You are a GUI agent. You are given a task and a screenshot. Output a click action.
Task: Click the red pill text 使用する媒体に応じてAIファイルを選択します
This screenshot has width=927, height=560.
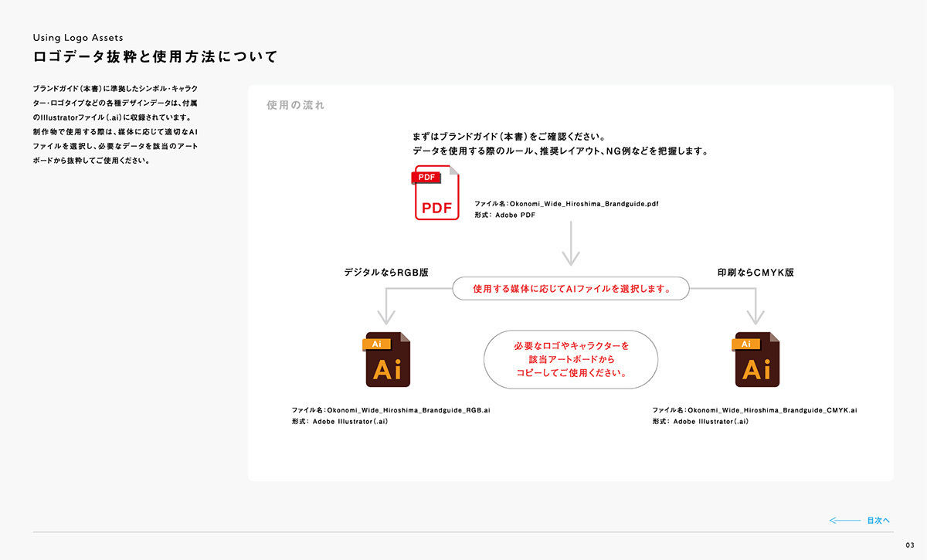(x=570, y=289)
